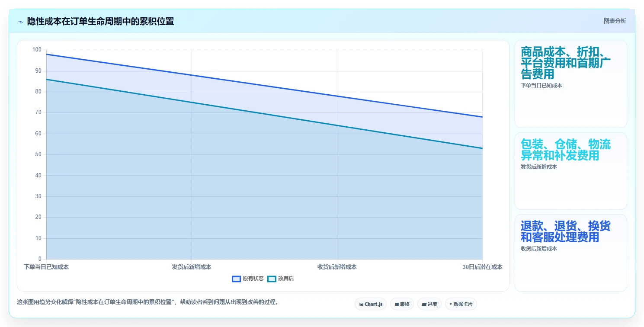
Task: Click the chart icon beside the title
Action: click(x=20, y=22)
